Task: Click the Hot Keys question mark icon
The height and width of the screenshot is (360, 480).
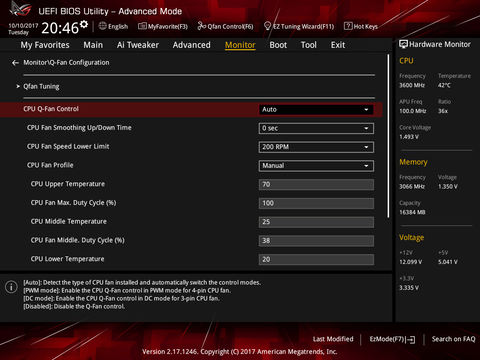Action: [348, 26]
